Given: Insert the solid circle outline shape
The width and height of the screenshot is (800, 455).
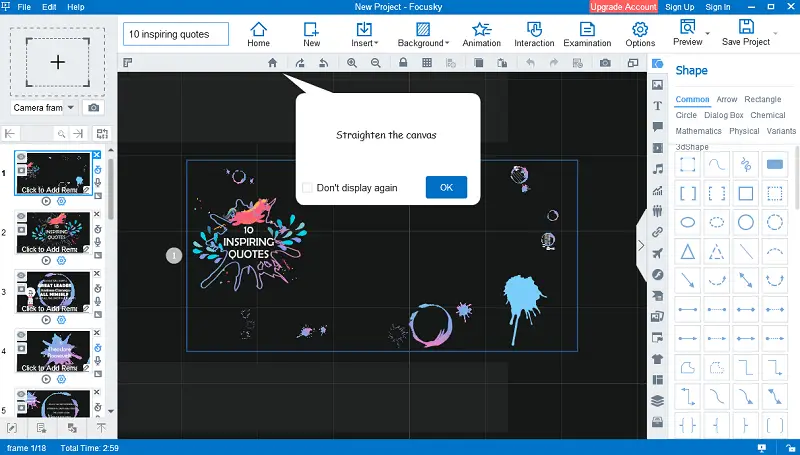Looking at the screenshot, I should [x=746, y=222].
